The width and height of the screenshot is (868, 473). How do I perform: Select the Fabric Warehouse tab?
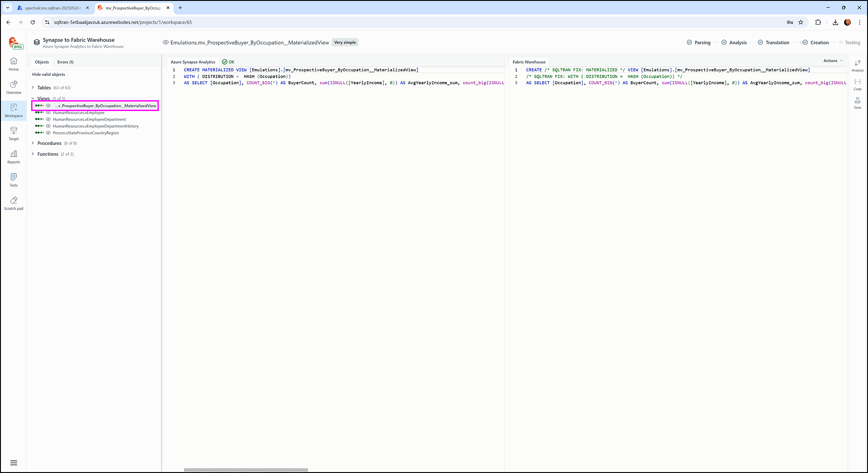(x=529, y=62)
